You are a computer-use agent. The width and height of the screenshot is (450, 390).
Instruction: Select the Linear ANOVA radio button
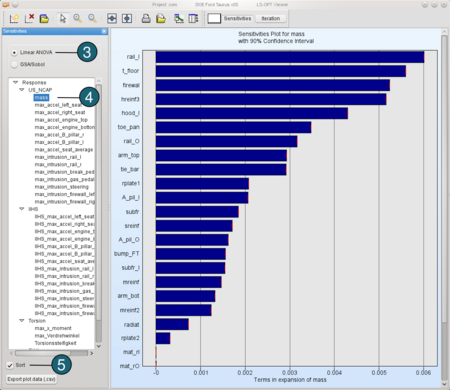pyautogui.click(x=14, y=53)
